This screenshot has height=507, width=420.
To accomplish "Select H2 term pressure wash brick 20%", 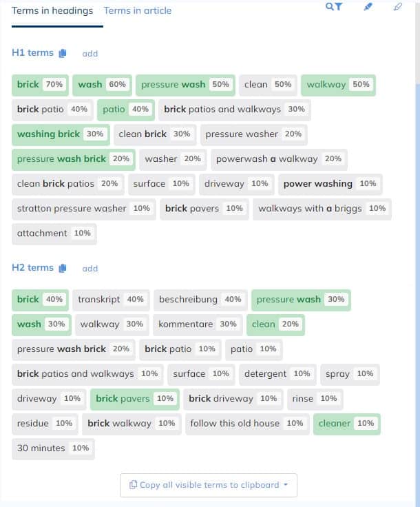I will click(x=74, y=349).
